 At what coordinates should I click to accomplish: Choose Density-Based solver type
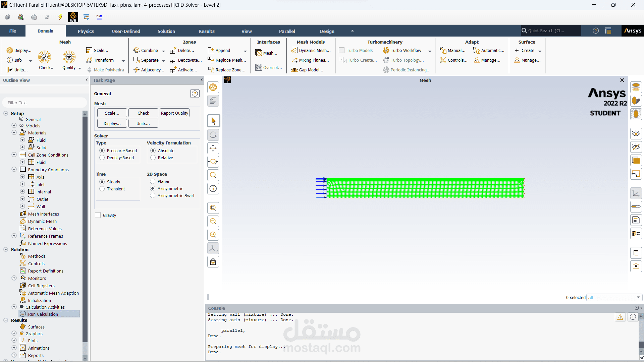pyautogui.click(x=102, y=158)
